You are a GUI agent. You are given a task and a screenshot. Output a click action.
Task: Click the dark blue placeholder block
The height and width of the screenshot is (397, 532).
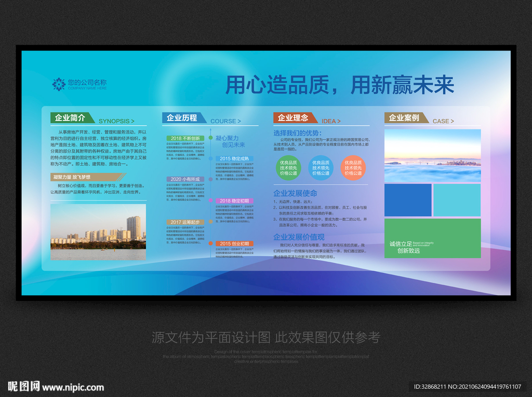point(408,200)
